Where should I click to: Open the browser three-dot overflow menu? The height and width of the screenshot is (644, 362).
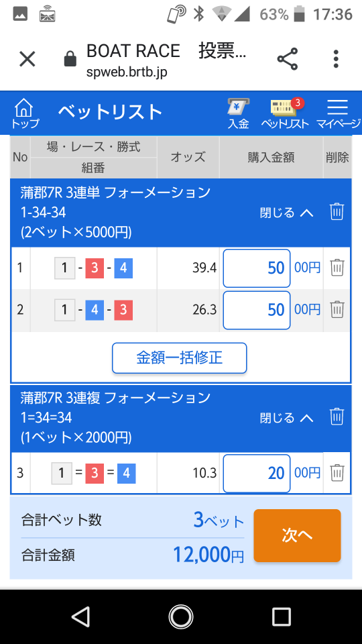(x=336, y=59)
